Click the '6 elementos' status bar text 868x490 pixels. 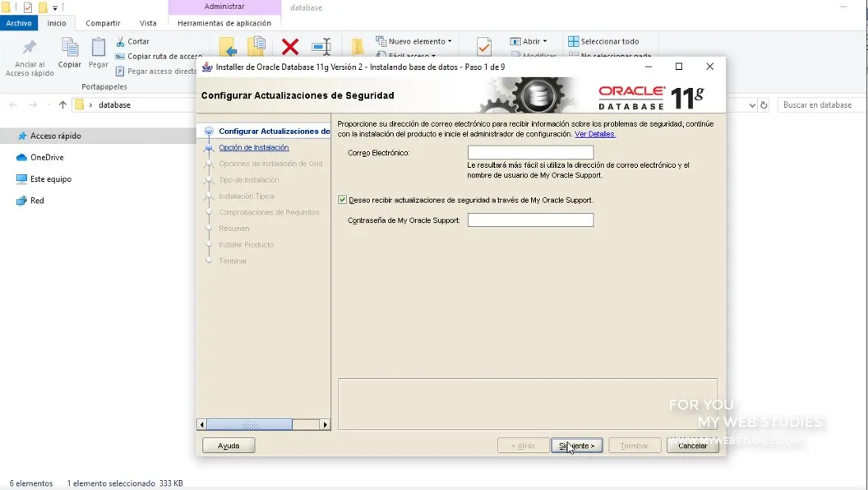[31, 483]
